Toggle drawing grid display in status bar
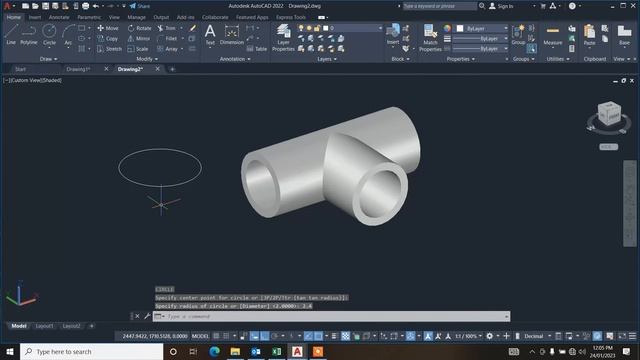The image size is (640, 360). tap(216, 336)
